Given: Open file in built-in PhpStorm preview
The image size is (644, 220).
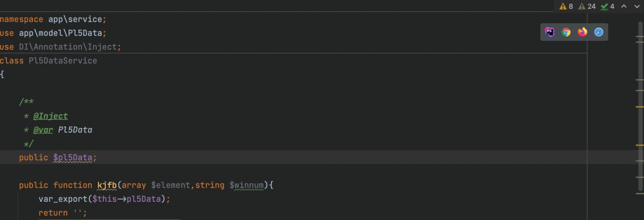Looking at the screenshot, I should [x=549, y=32].
